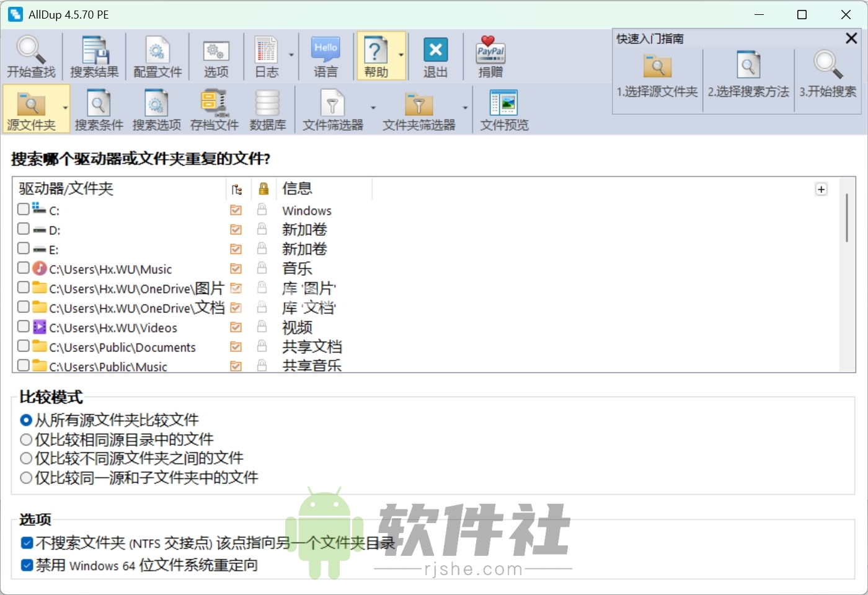Viewport: 868px width, 595px height.
Task: Click the 开始查找 magnifier icon
Action: pyautogui.click(x=31, y=50)
